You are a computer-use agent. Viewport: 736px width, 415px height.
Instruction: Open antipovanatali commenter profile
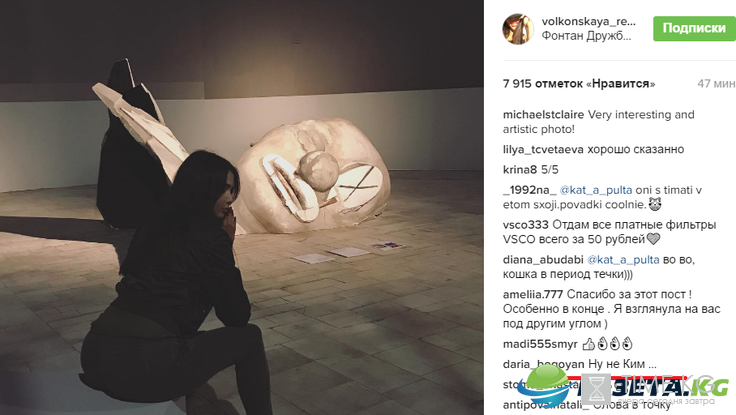click(x=543, y=405)
